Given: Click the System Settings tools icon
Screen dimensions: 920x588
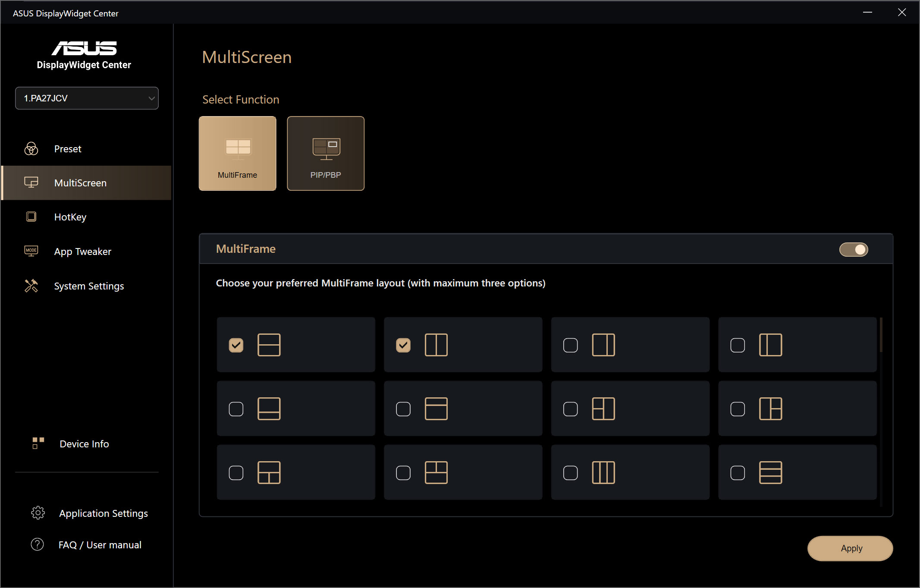Looking at the screenshot, I should coord(31,286).
